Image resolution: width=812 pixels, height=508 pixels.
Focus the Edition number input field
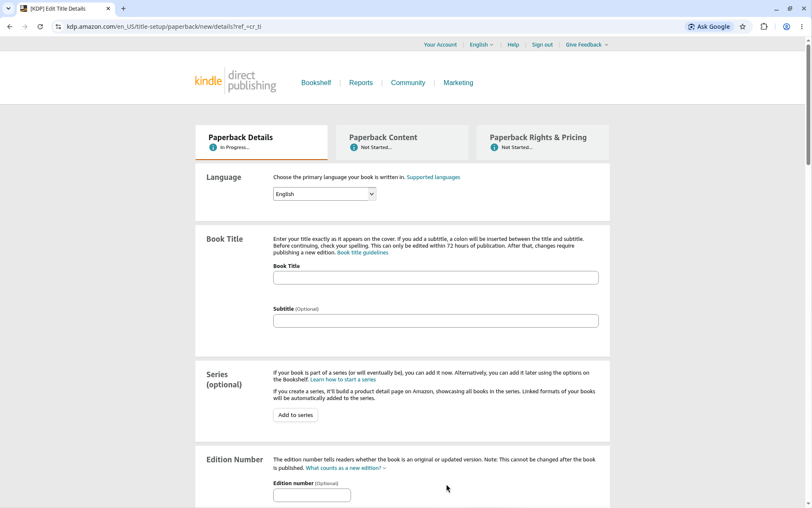tap(312, 495)
